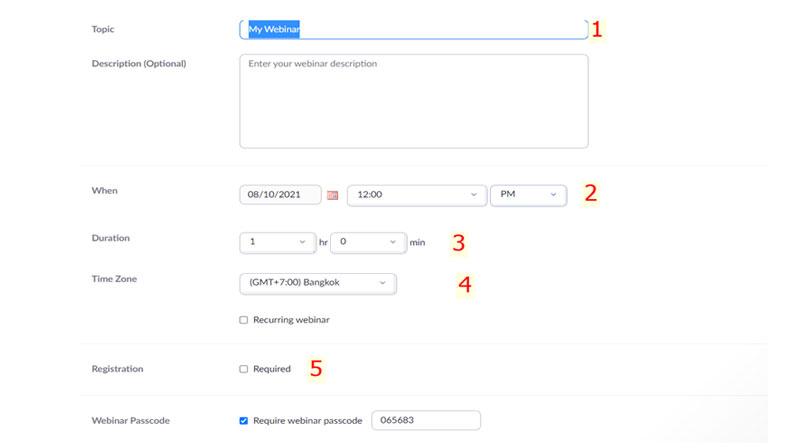Click the date field showing 08/10/2021
The width and height of the screenshot is (800, 445).
pyautogui.click(x=279, y=195)
